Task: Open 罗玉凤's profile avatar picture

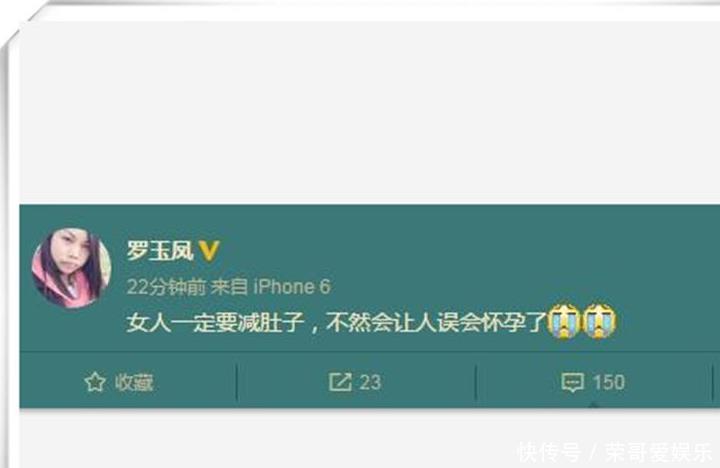Action: click(71, 268)
